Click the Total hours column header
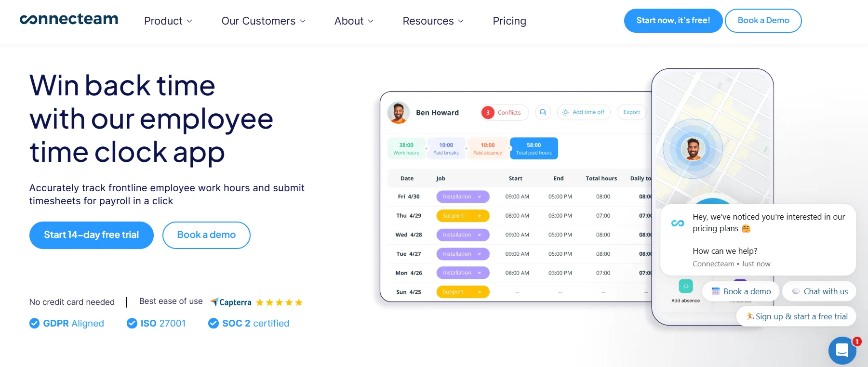 tap(601, 178)
